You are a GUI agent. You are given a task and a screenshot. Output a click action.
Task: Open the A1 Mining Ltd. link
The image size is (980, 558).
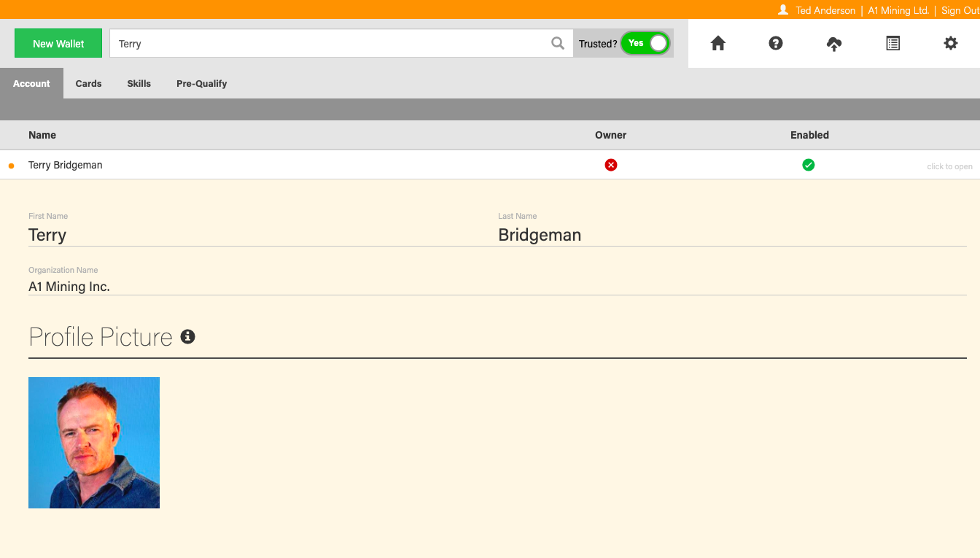click(898, 10)
